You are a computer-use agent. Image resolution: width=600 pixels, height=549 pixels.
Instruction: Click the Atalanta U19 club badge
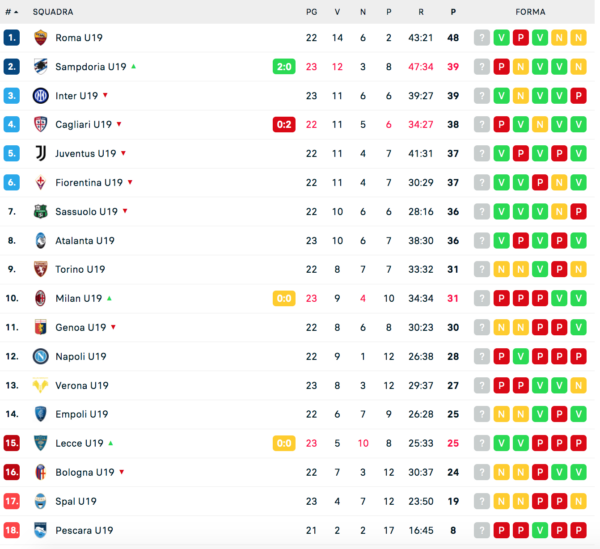point(40,241)
